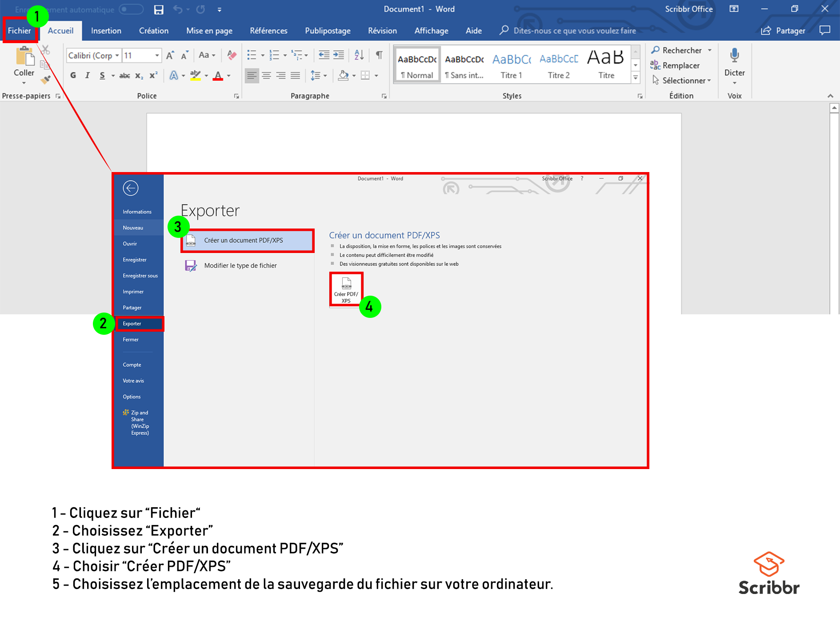Click Créer un document PDF/XPS option
This screenshot has height=630, width=840.
(248, 241)
